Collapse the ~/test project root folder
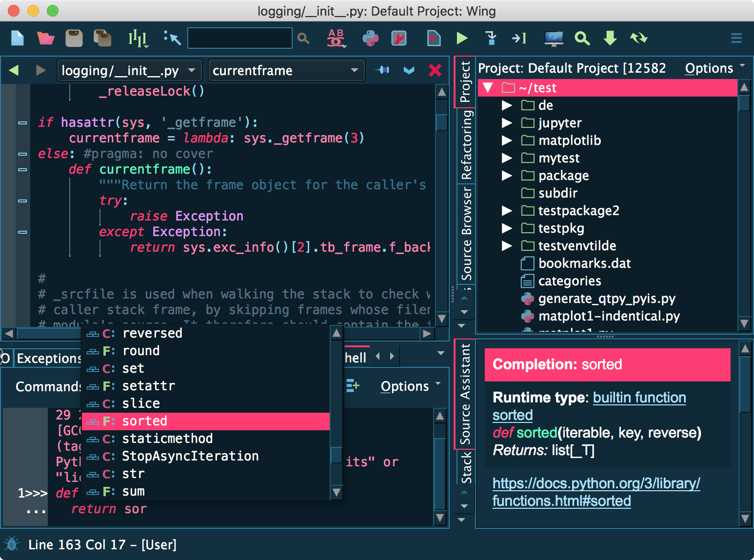This screenshot has width=754, height=560. [488, 88]
